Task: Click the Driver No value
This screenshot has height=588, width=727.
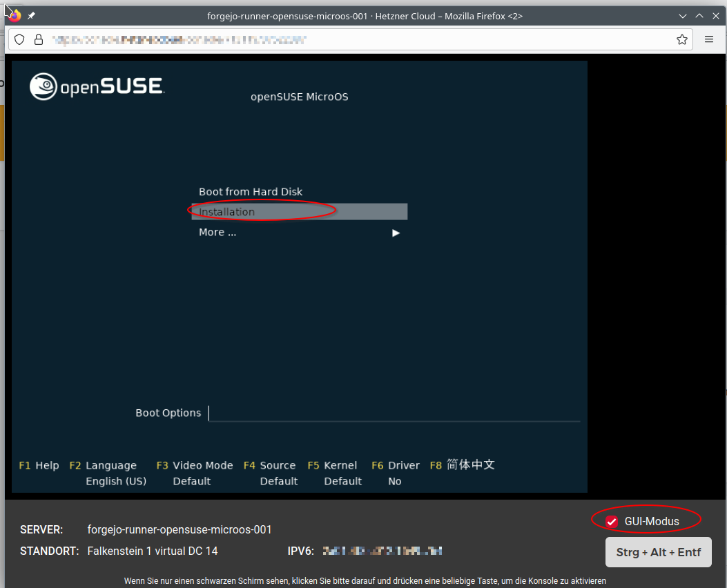Action: pos(394,482)
